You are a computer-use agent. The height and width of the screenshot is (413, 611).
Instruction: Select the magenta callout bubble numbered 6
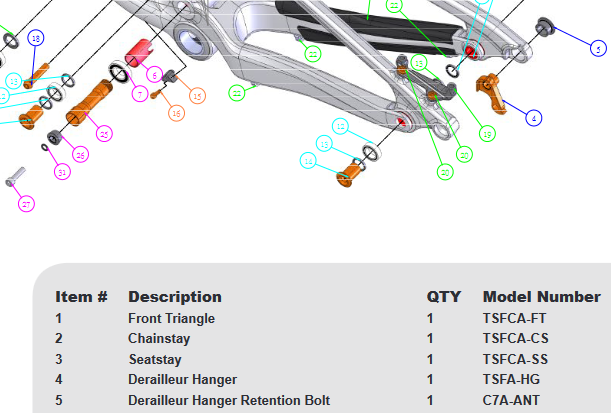pos(154,75)
